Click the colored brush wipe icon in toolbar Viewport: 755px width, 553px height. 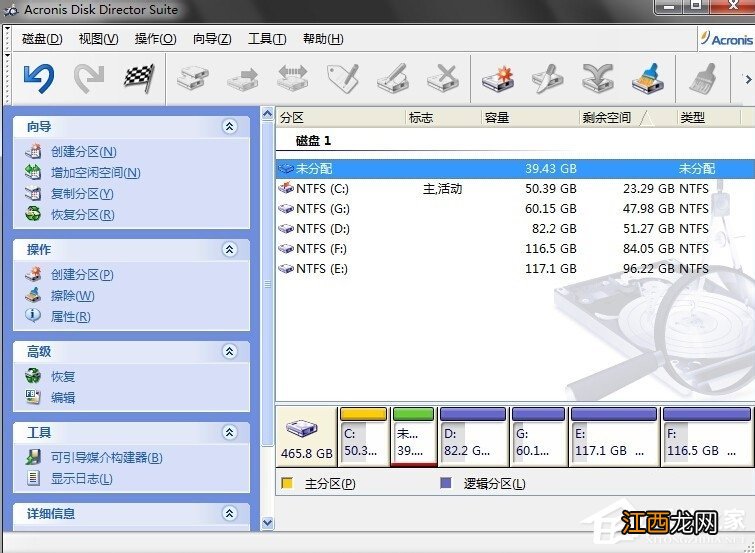[648, 79]
